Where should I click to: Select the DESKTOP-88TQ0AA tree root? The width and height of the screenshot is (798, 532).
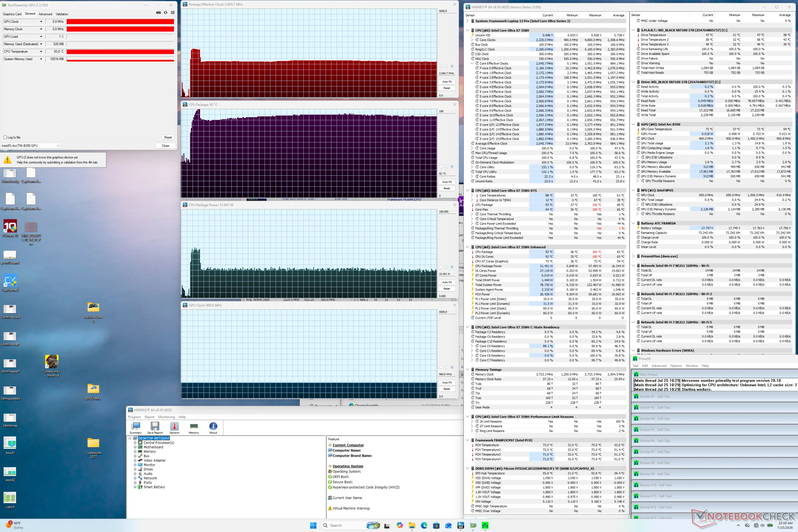154,438
